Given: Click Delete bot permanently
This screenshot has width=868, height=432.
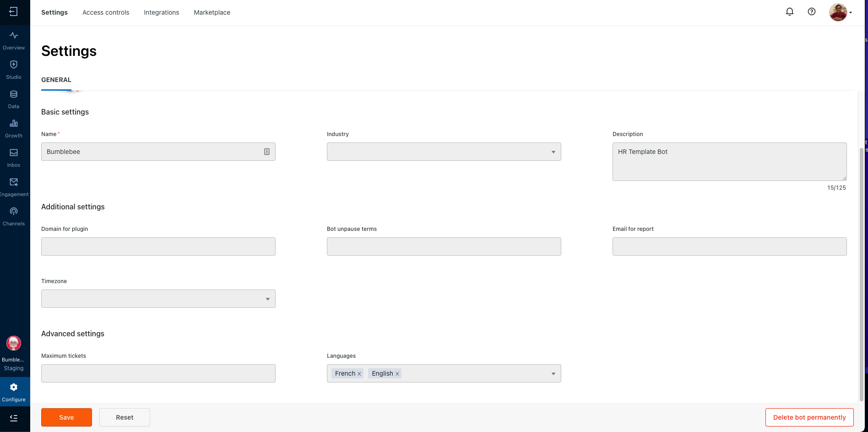Looking at the screenshot, I should tap(809, 417).
